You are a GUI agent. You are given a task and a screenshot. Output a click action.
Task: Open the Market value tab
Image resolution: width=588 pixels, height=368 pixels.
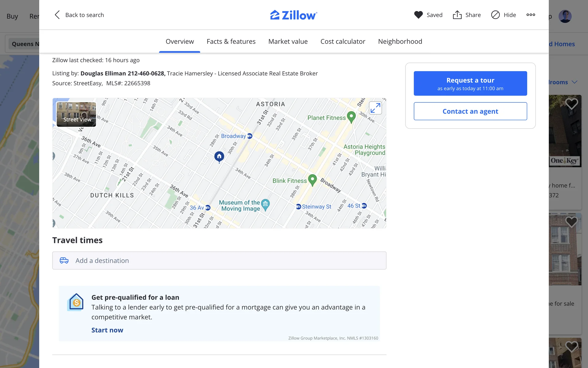[x=288, y=41]
